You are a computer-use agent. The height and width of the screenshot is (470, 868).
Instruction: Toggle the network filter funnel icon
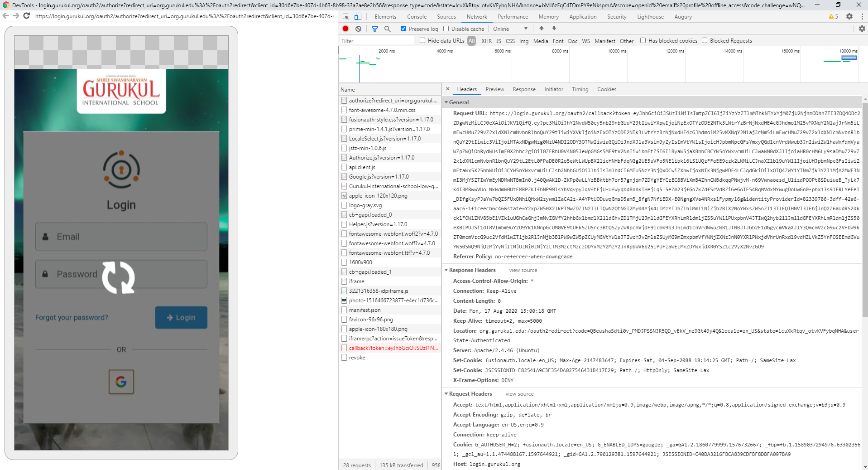[374, 29]
